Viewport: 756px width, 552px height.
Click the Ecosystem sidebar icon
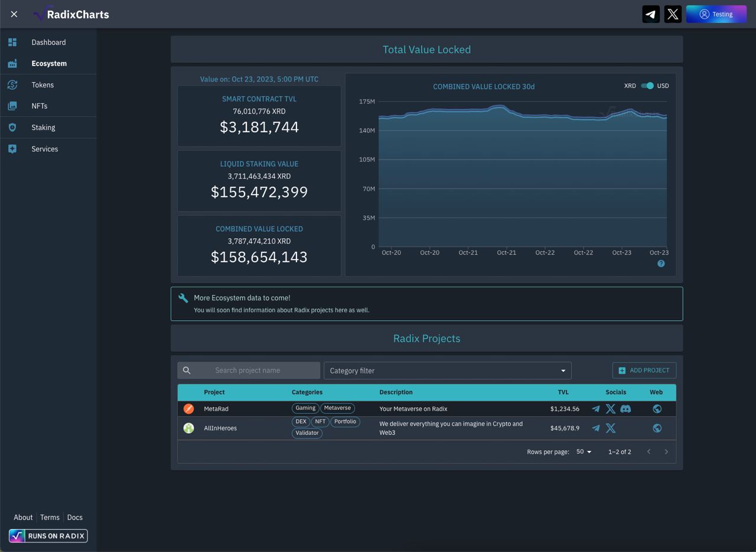coord(12,63)
